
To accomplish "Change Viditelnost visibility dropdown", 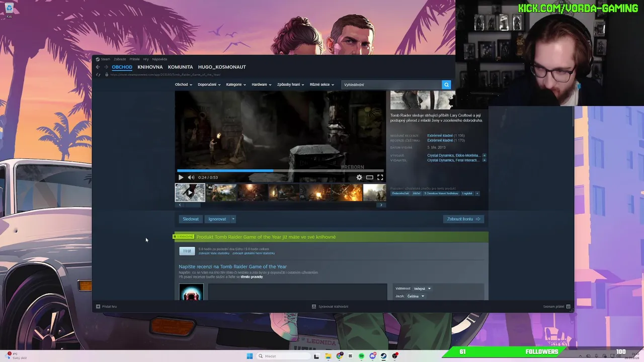I will coord(422,289).
